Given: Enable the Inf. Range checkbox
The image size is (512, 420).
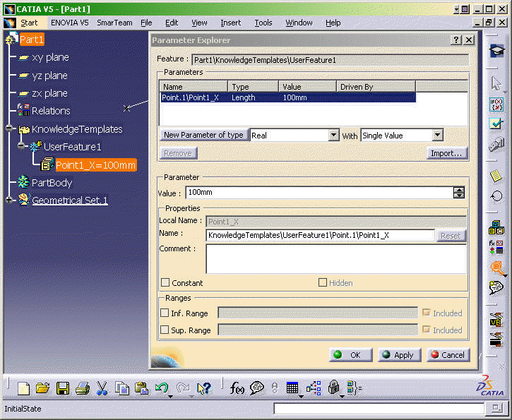Looking at the screenshot, I should (165, 313).
